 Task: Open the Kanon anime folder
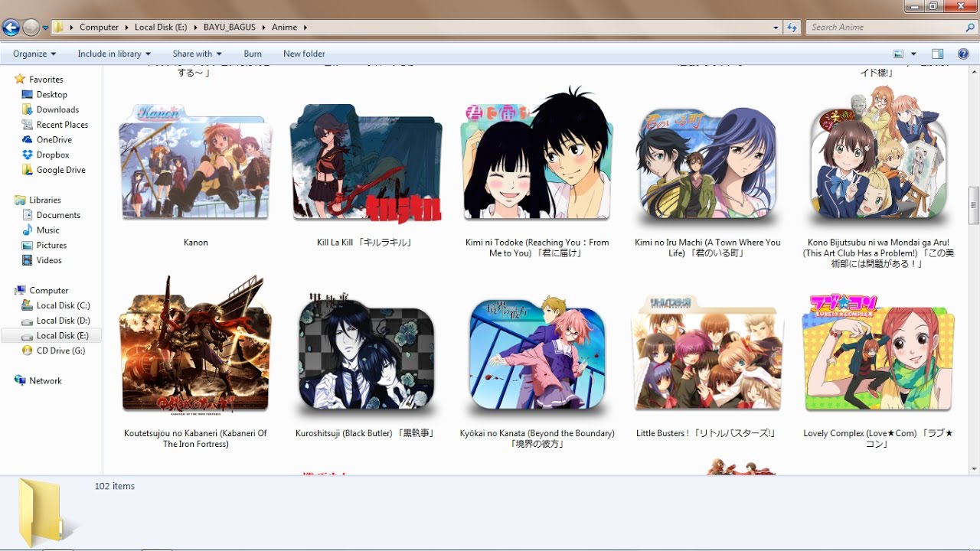pyautogui.click(x=195, y=163)
